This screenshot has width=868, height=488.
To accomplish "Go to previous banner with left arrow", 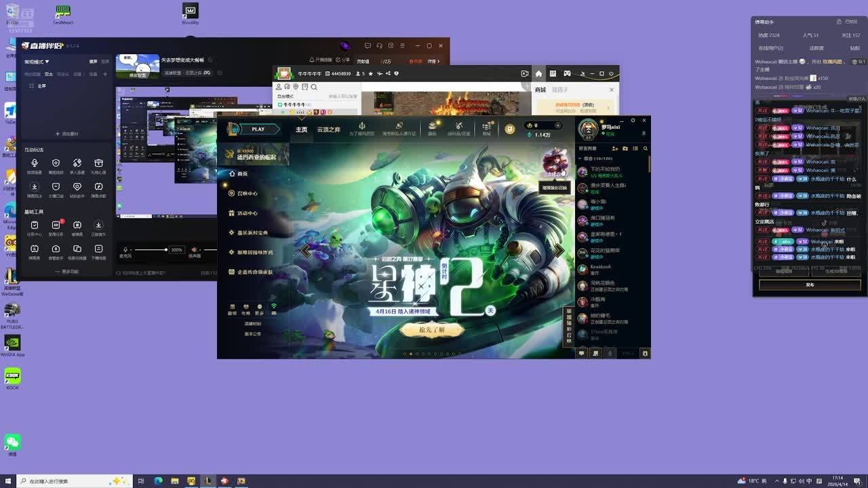I will 306,250.
